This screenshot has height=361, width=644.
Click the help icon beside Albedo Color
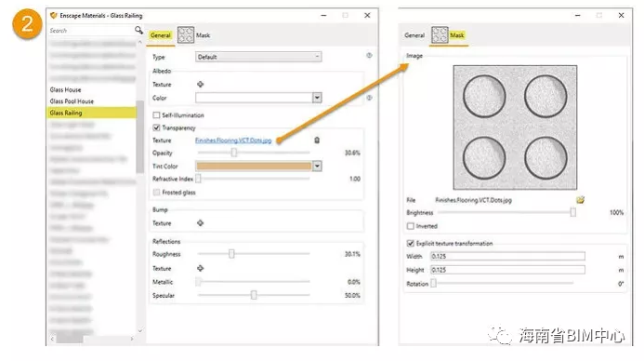[x=369, y=98]
